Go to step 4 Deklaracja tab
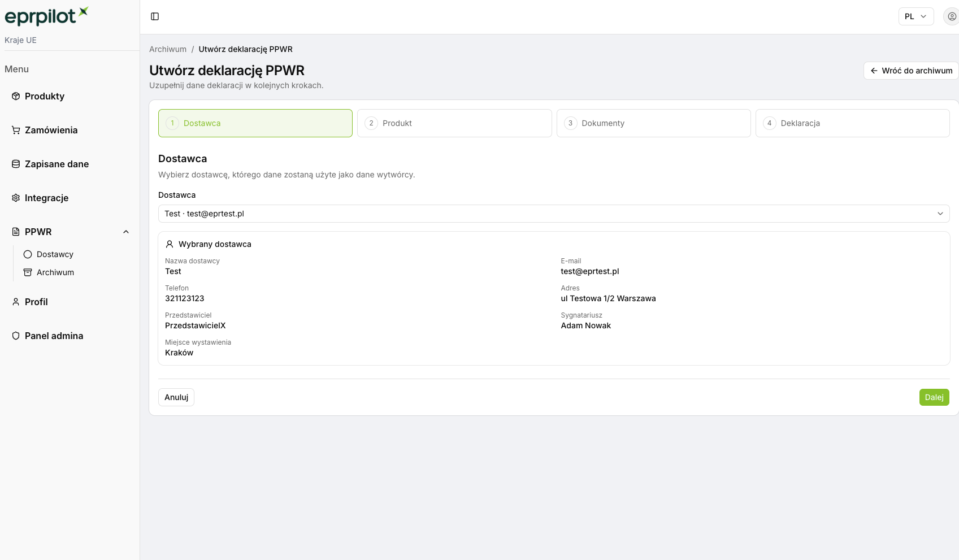 (x=853, y=123)
